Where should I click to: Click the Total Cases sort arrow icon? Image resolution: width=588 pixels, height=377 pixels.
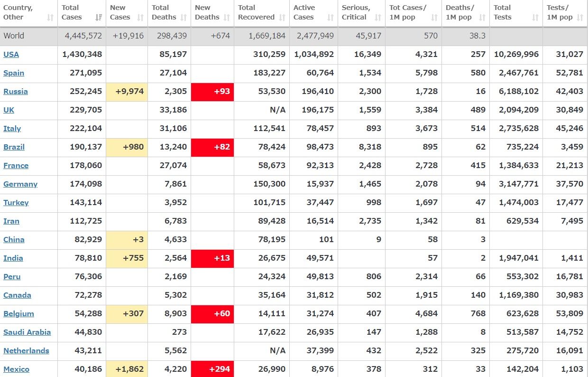(x=98, y=18)
